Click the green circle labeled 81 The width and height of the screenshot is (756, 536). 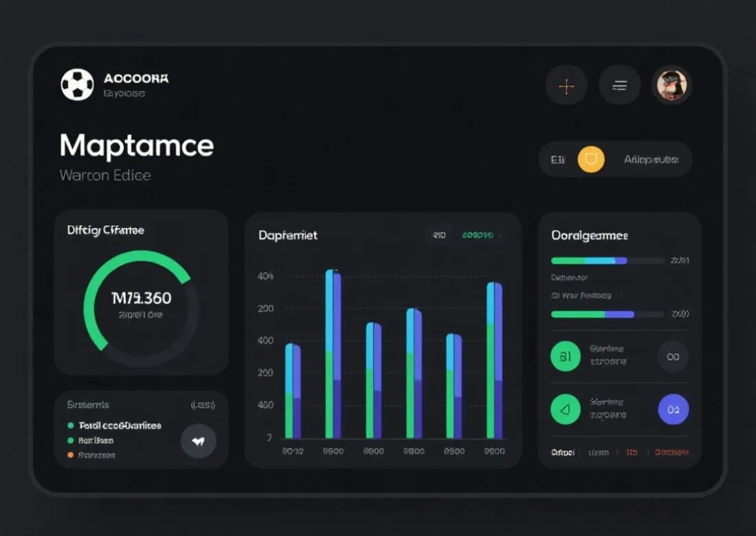(566, 357)
